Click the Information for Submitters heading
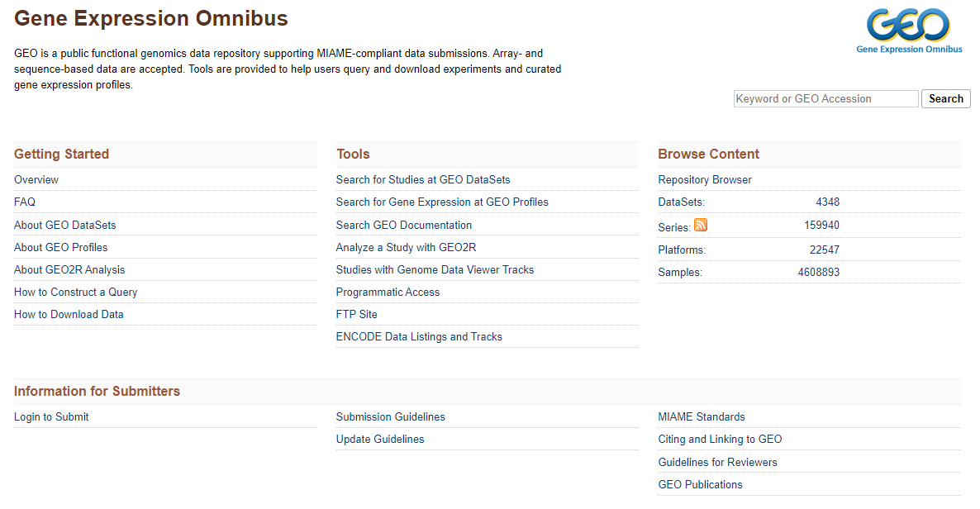Viewport: 980px width, 509px height. 97,392
